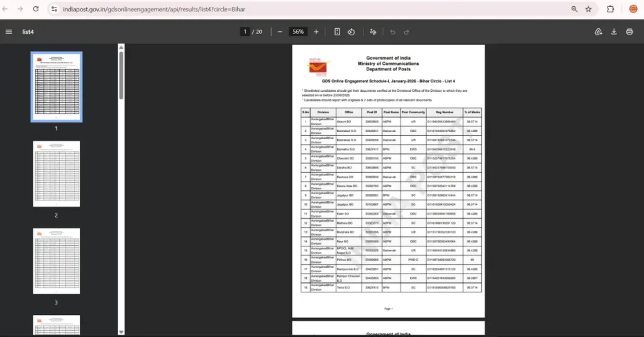View site information next to the URL

pyautogui.click(x=54, y=9)
